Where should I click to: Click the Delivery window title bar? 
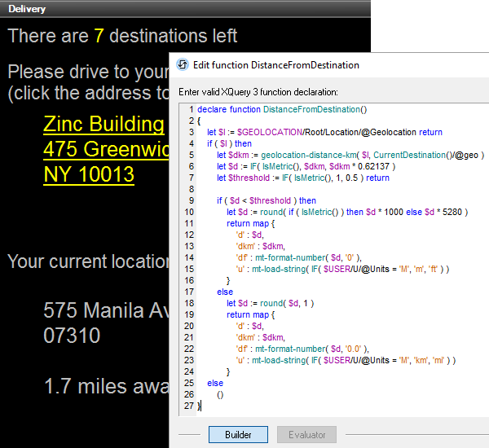pos(163,9)
